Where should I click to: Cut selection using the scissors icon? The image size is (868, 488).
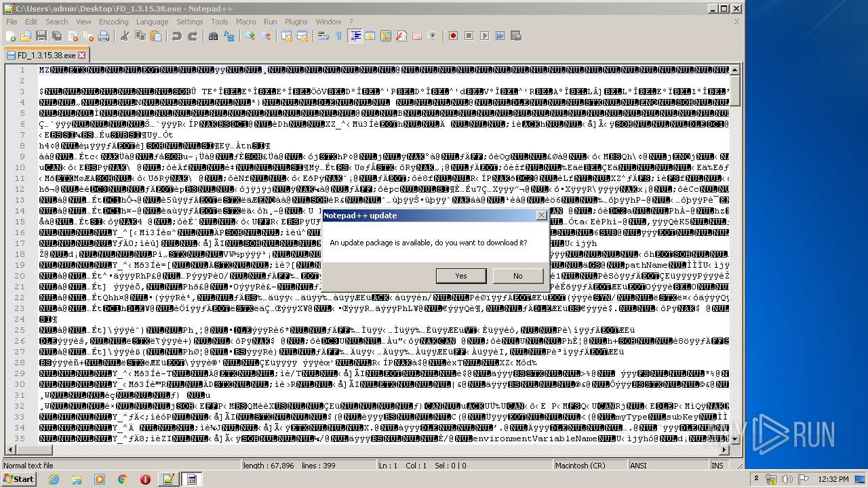pos(124,36)
